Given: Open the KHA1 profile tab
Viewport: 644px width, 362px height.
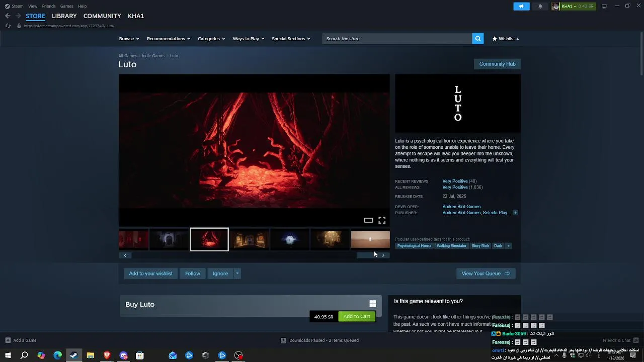Looking at the screenshot, I should point(136,16).
